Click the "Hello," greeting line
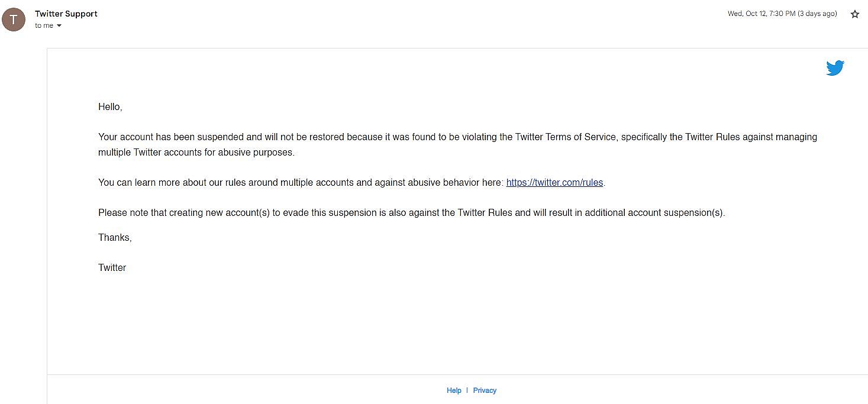 (110, 107)
